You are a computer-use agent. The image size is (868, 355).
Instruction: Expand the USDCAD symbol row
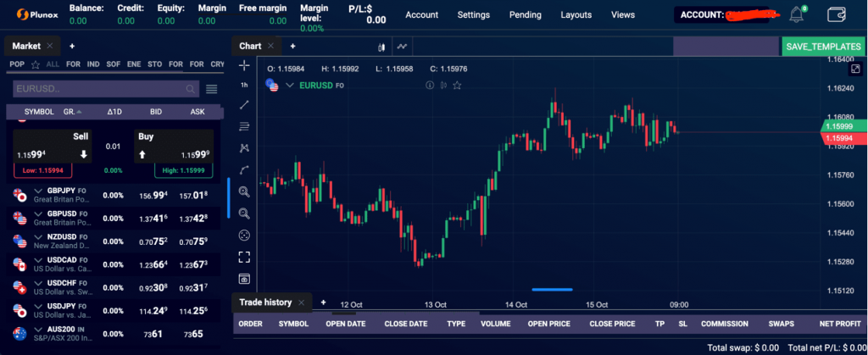[37, 259]
